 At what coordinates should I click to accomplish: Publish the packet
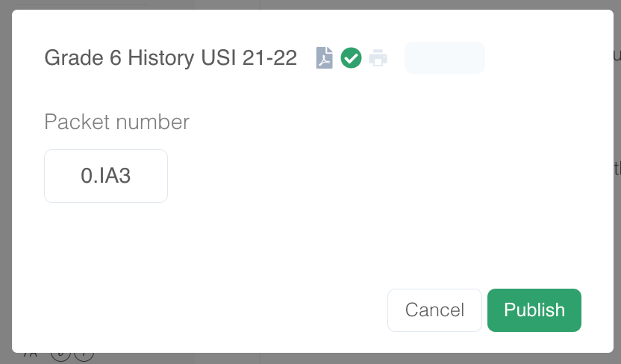click(x=534, y=310)
